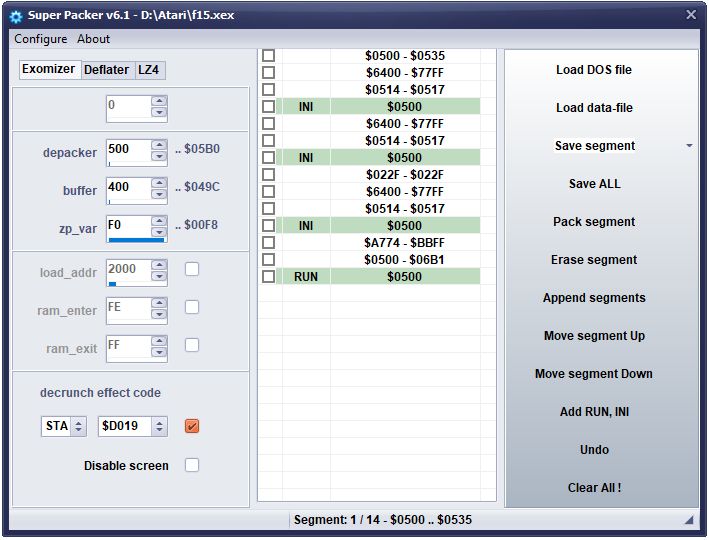Change STA opcode spinner selector

[79, 427]
